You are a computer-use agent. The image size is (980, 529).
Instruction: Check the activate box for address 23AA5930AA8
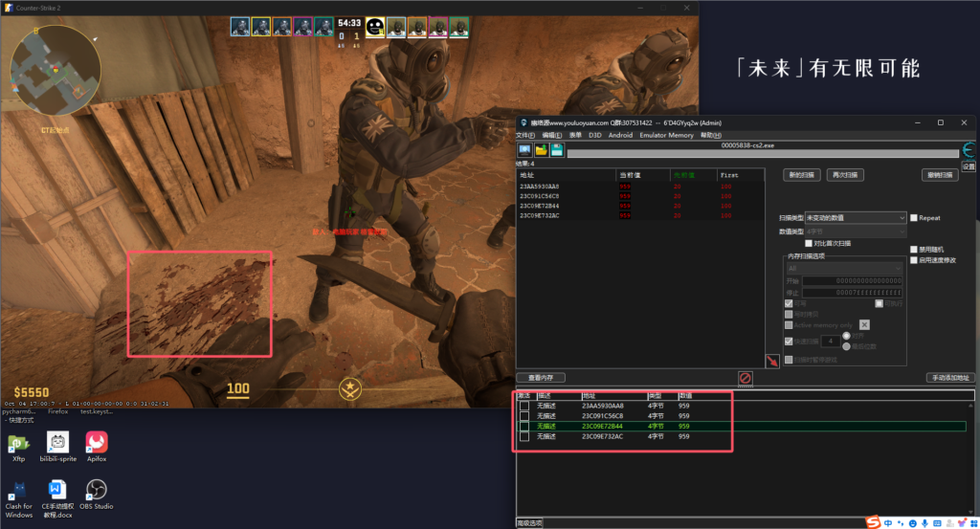point(524,406)
